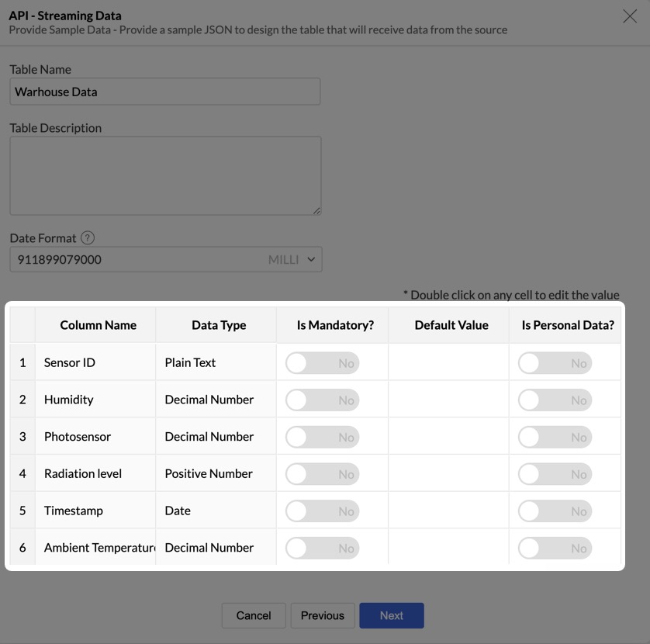Select the Data Type cell for Timestamp

216,511
